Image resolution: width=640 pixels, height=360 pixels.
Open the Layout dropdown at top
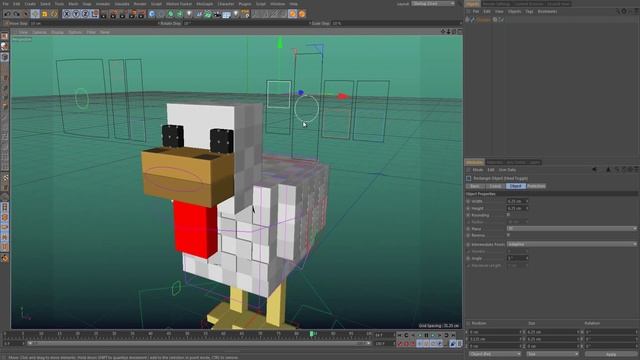[433, 3]
